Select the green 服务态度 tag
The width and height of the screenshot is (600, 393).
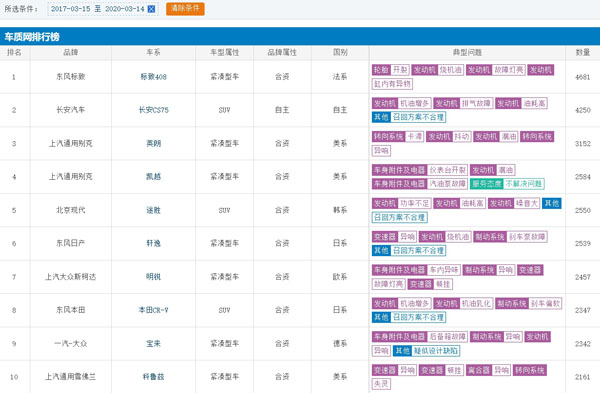pyautogui.click(x=486, y=184)
